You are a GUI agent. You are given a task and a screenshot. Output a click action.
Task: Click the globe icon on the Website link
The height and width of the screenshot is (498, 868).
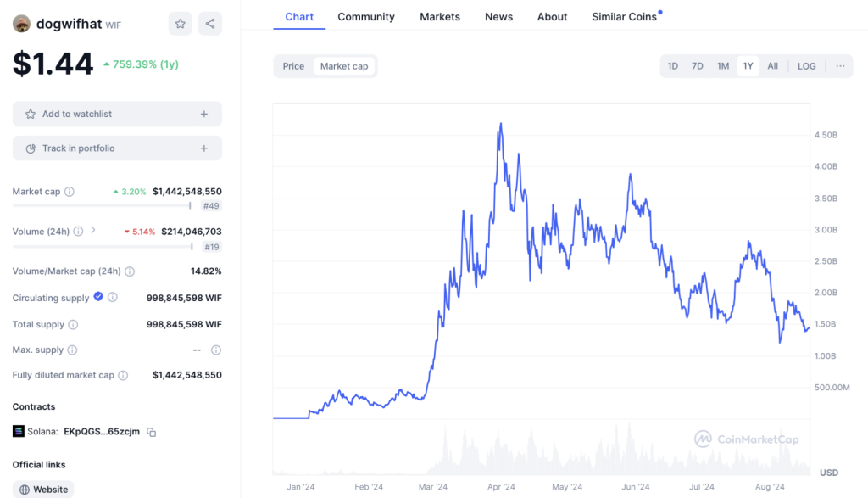click(x=25, y=490)
